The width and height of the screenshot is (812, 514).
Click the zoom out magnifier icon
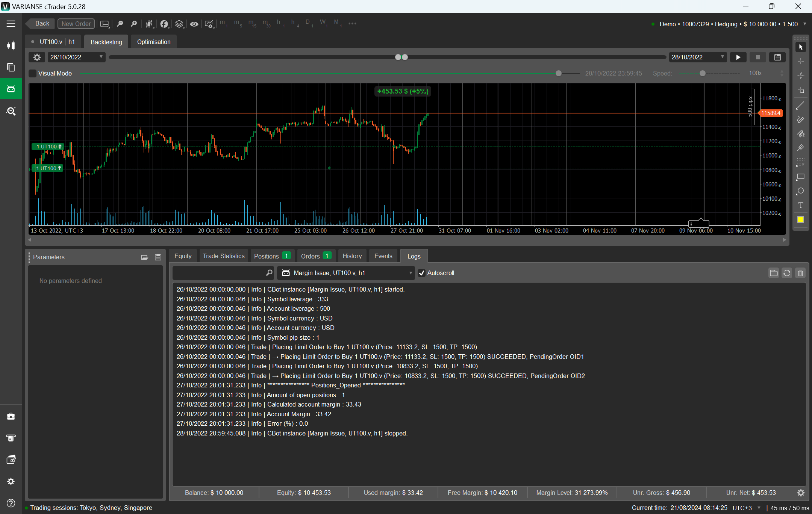tap(120, 24)
